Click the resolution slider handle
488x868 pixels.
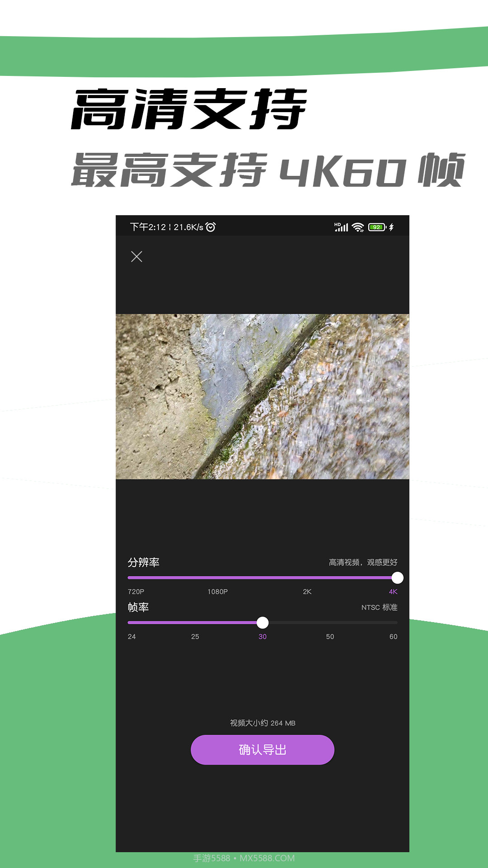pos(398,578)
